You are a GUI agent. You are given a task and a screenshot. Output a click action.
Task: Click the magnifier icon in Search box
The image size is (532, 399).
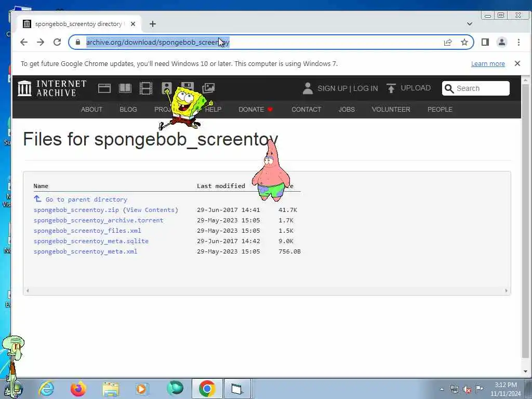[x=449, y=88]
